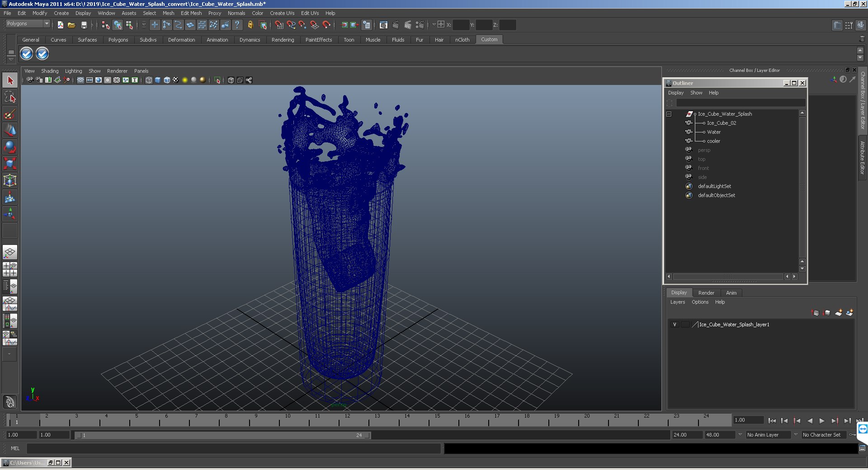Open the Anim layer tab
The image size is (868, 470).
731,293
